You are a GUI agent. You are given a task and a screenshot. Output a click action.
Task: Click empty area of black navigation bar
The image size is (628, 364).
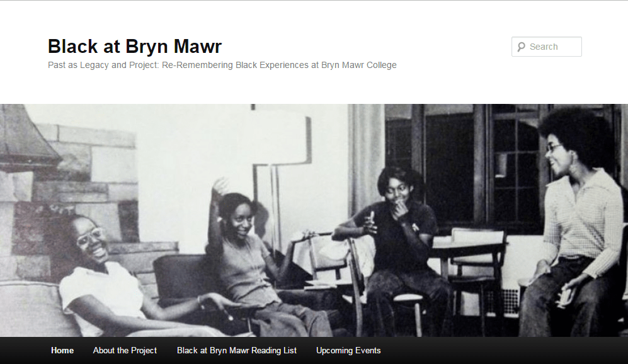(501, 350)
